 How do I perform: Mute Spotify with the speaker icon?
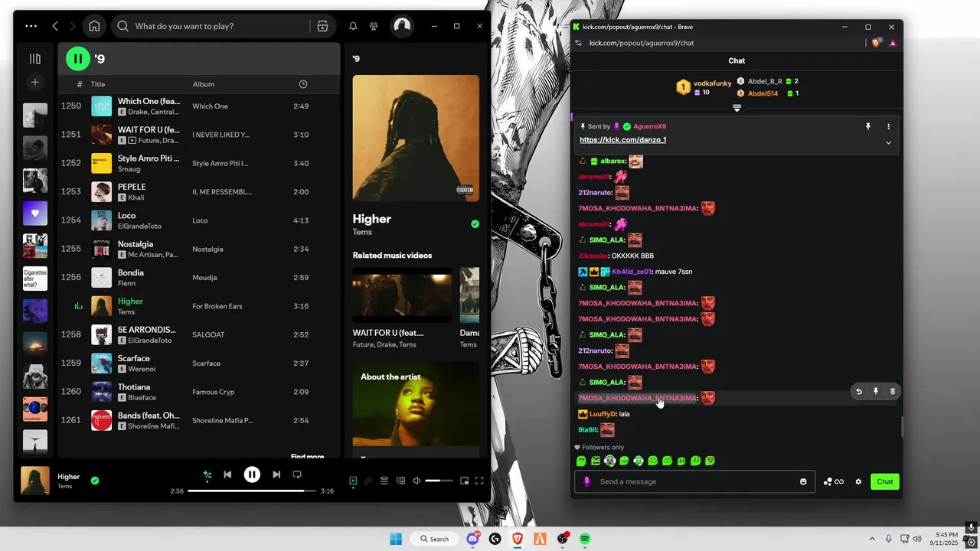pos(416,481)
